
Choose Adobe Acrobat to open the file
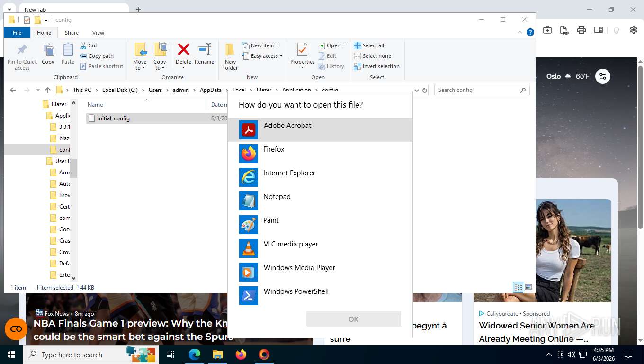(x=320, y=130)
